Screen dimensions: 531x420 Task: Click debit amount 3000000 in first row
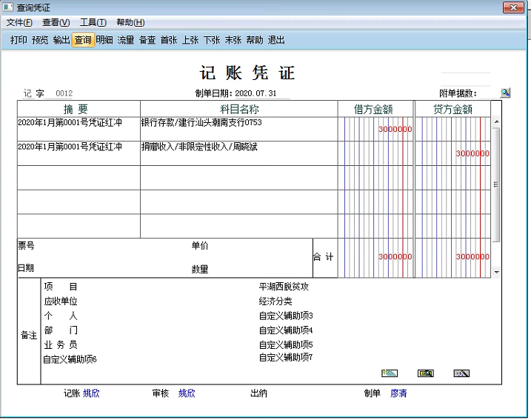pyautogui.click(x=395, y=129)
